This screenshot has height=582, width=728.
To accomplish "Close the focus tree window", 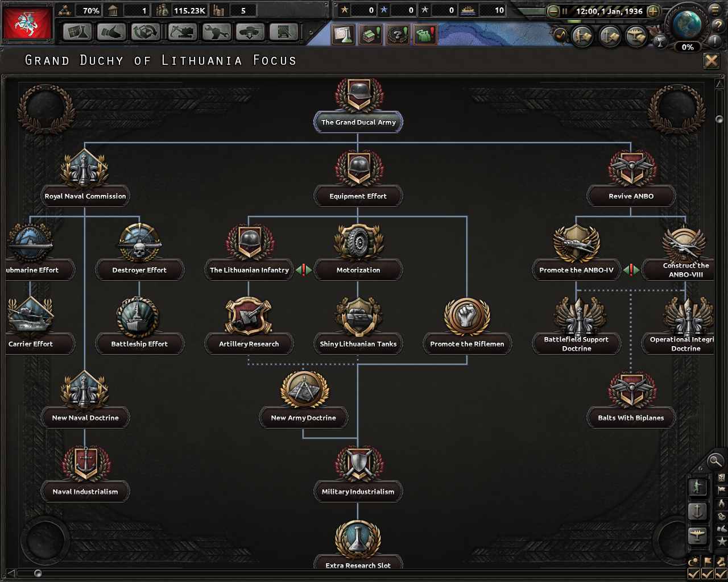I will point(712,61).
